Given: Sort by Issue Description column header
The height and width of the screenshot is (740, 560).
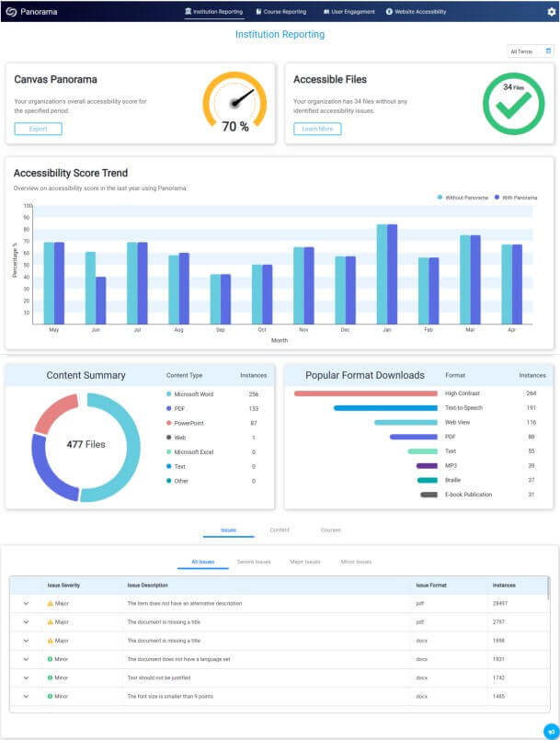Looking at the screenshot, I should point(147,586).
